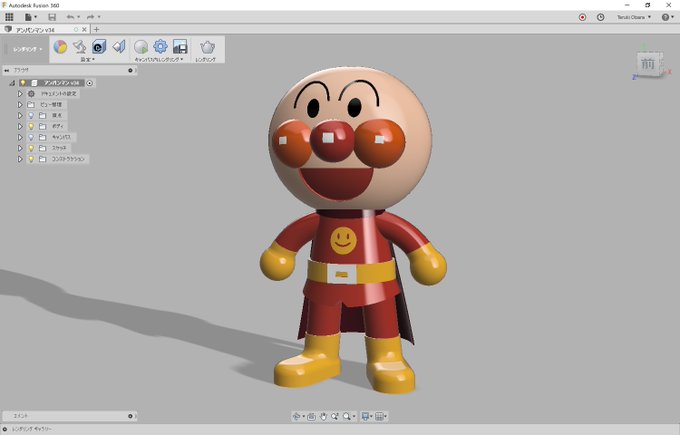Select the Orbit navigation tool
The width and height of the screenshot is (680, 435).
coord(297,416)
